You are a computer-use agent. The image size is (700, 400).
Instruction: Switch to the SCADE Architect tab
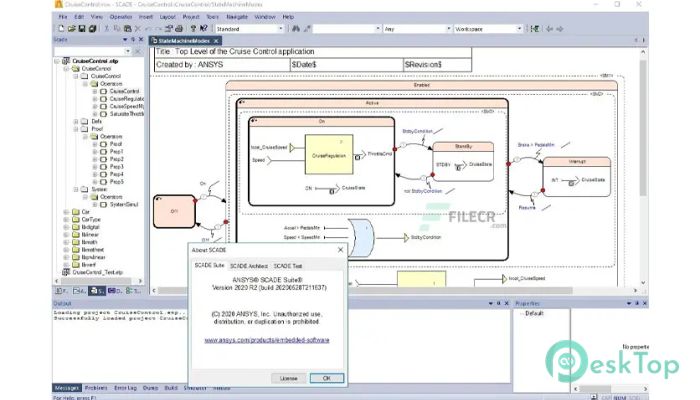(x=249, y=266)
